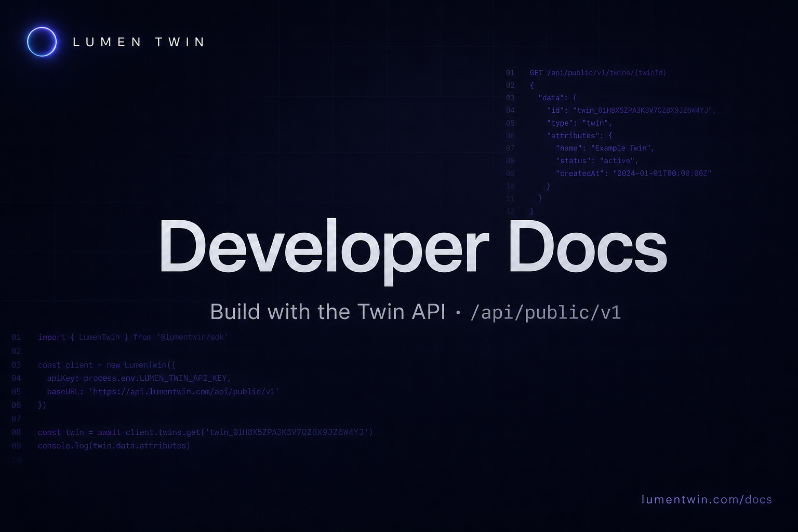Click the JSON "id": "twin_01H8X5ZPA3K3V7QZ8X9JZ6W4YJ" line
This screenshot has height=532, width=798.
click(631, 110)
